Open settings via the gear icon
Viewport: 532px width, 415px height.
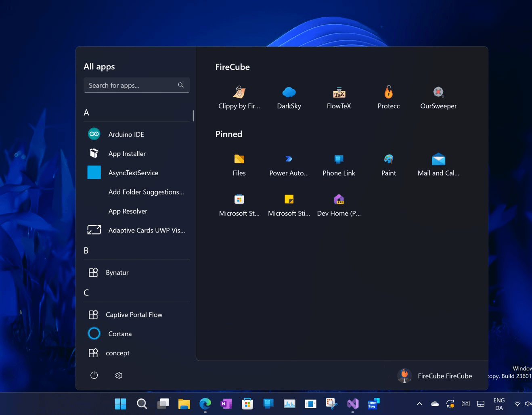coord(119,375)
